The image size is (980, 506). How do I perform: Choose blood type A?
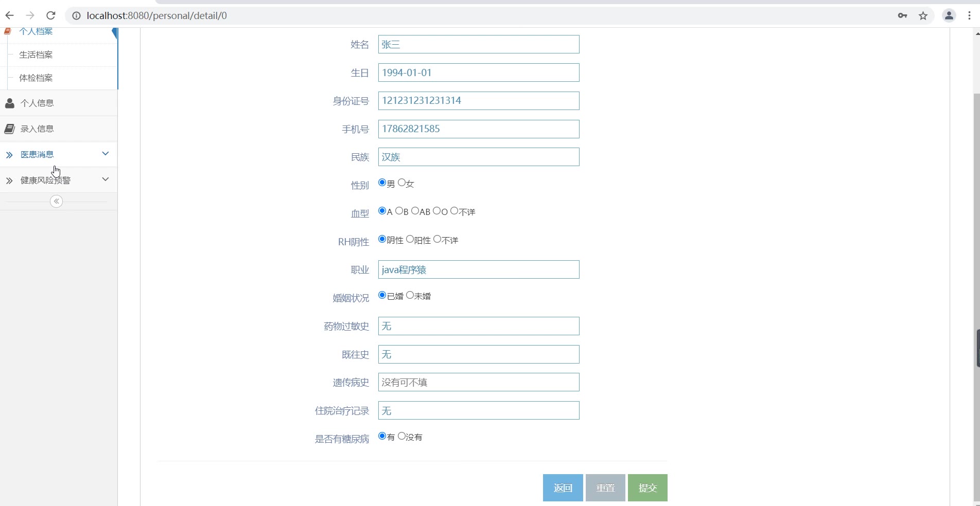coord(382,211)
